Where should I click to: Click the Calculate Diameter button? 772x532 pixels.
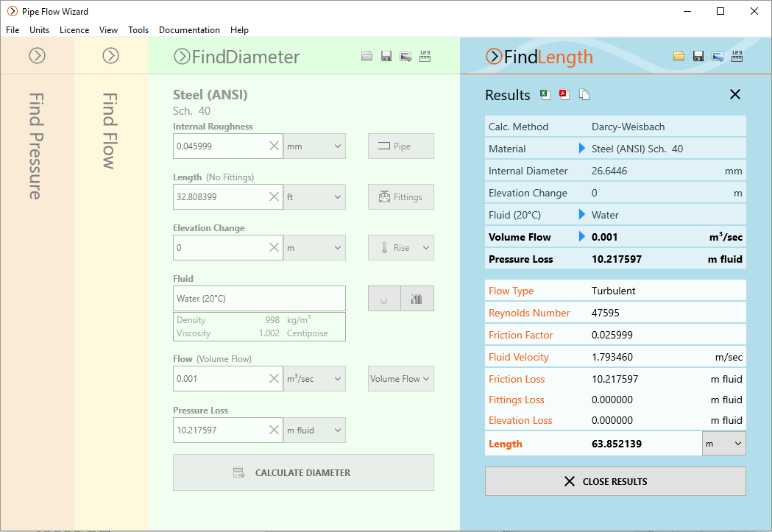point(303,472)
